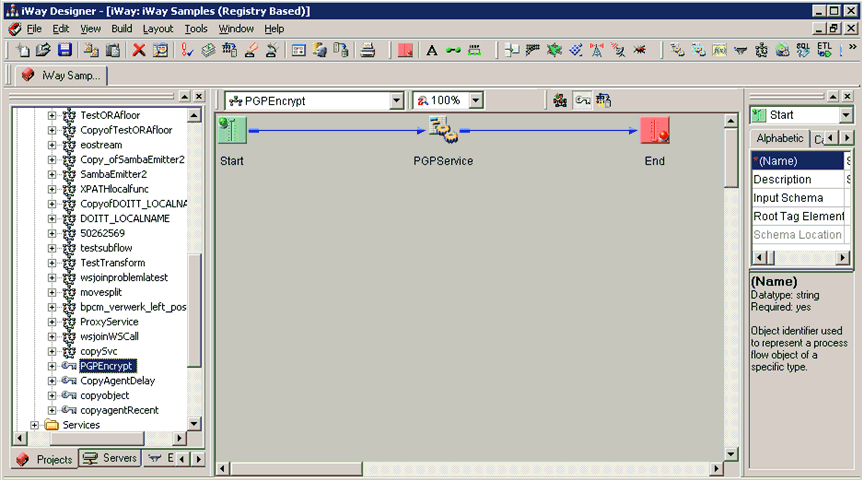Click the Print toolbar icon

tap(368, 51)
